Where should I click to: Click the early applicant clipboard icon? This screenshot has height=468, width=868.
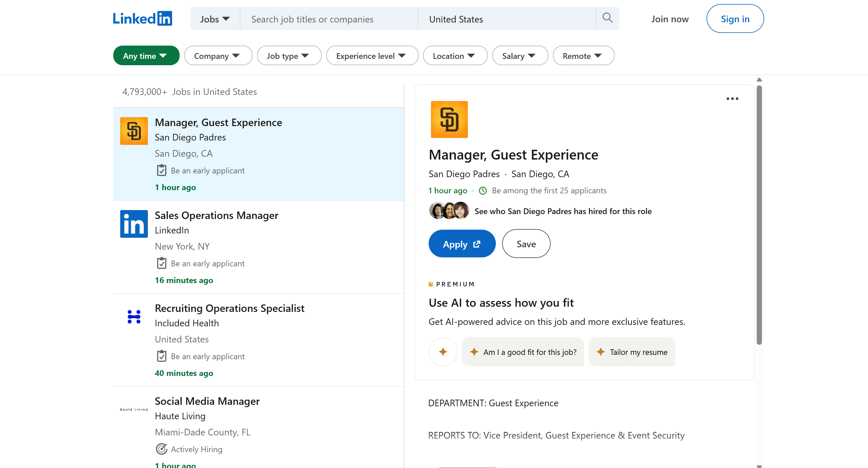pos(162,170)
